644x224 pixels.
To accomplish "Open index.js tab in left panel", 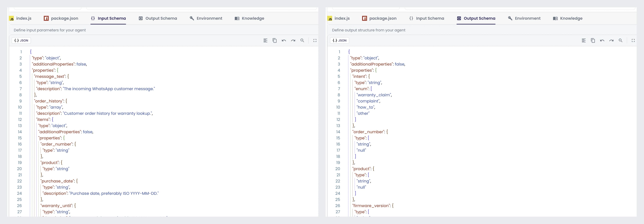I will [x=20, y=18].
